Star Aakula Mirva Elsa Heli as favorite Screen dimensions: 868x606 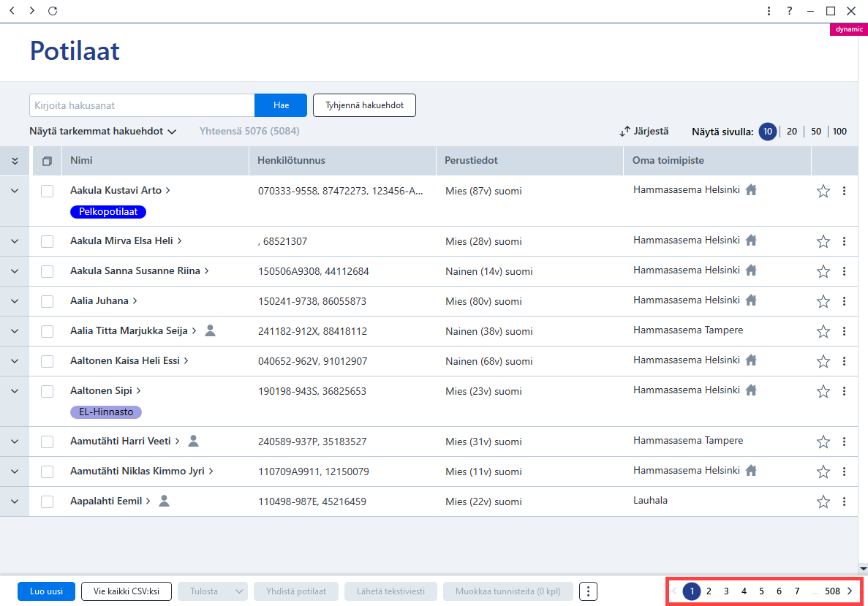[823, 241]
